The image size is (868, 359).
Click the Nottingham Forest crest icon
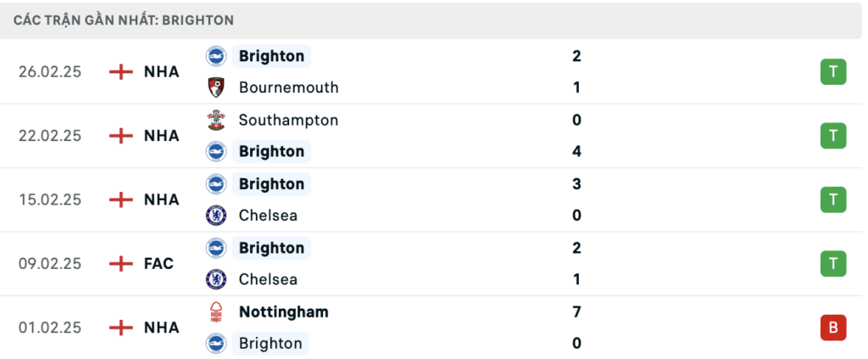point(216,312)
